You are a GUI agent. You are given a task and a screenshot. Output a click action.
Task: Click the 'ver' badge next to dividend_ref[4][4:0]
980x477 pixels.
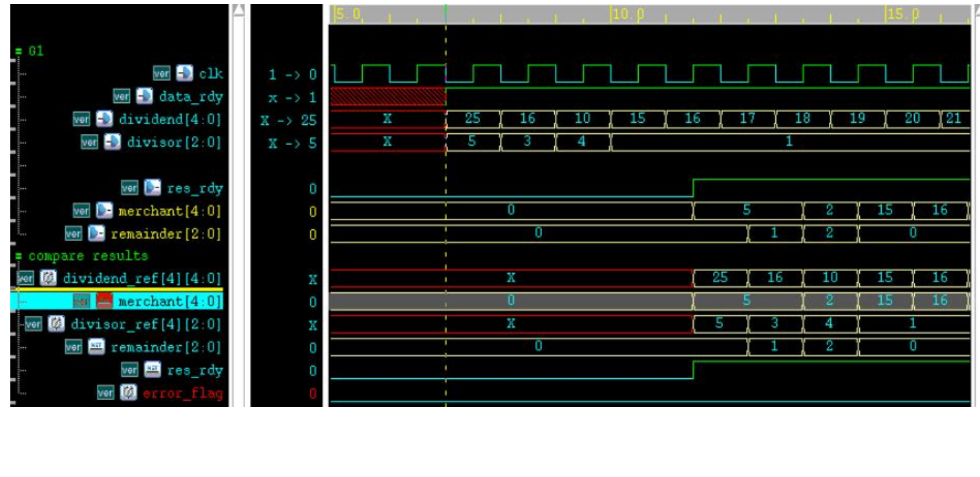[x=25, y=279]
